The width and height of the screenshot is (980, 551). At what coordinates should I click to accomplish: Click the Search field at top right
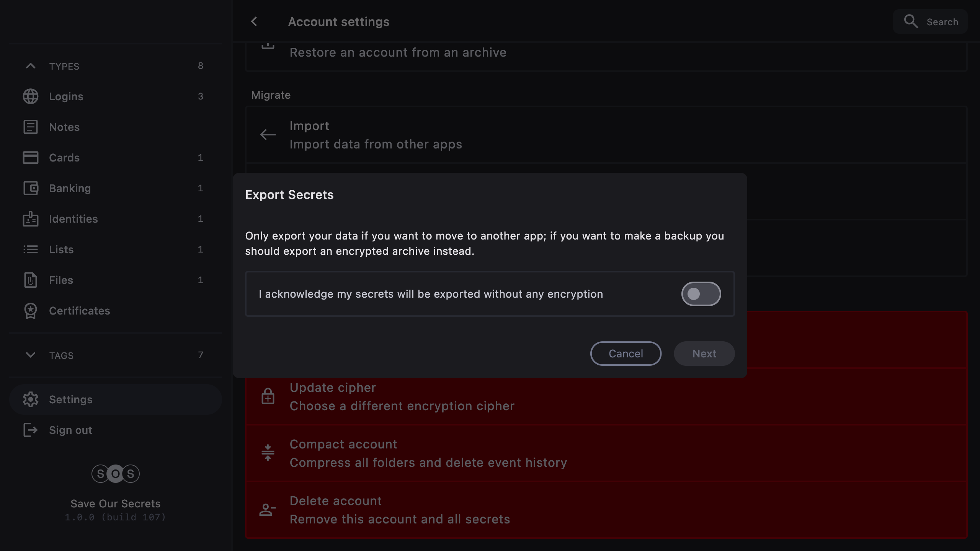(930, 22)
